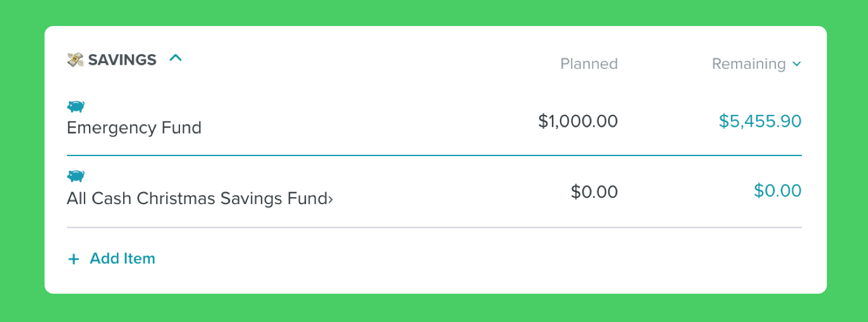Click the SAVINGS group title
Viewport: 868px width, 322px height.
(122, 60)
